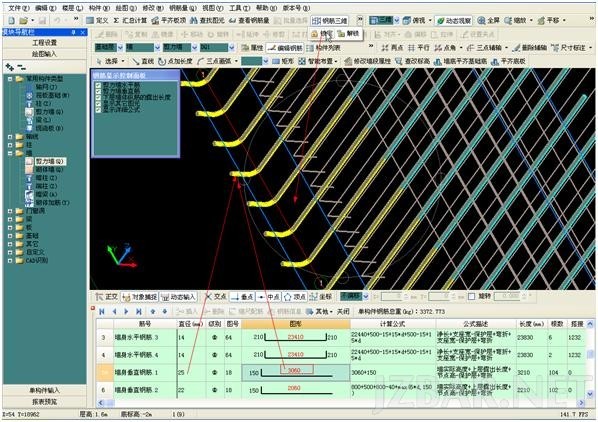
Task: Jump to first rebar record arrow
Action: (102, 311)
